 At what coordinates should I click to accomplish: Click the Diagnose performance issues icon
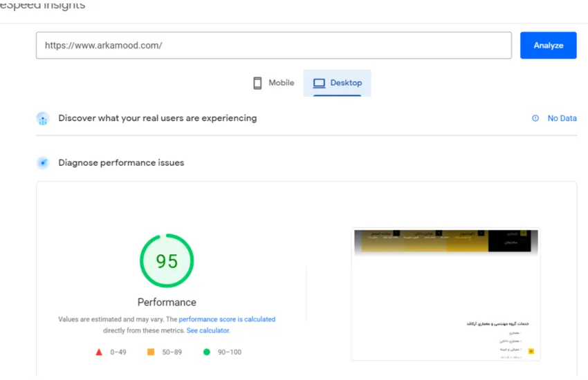43,163
